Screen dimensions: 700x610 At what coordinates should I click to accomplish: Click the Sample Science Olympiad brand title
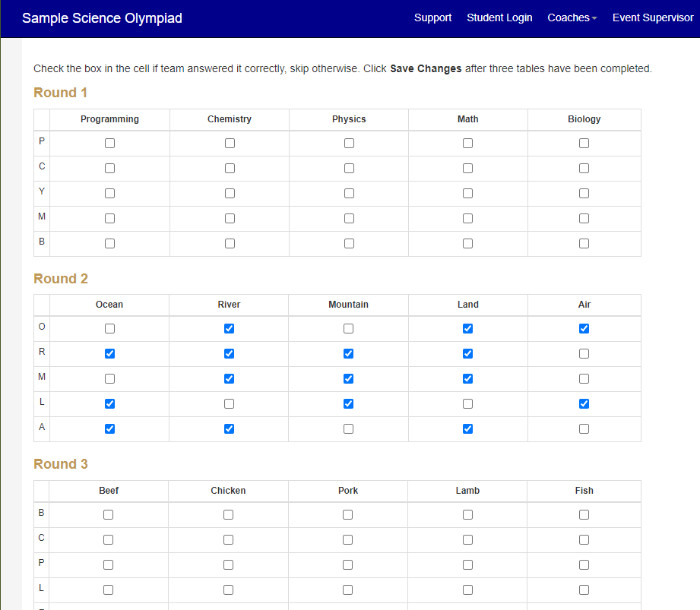tap(103, 17)
